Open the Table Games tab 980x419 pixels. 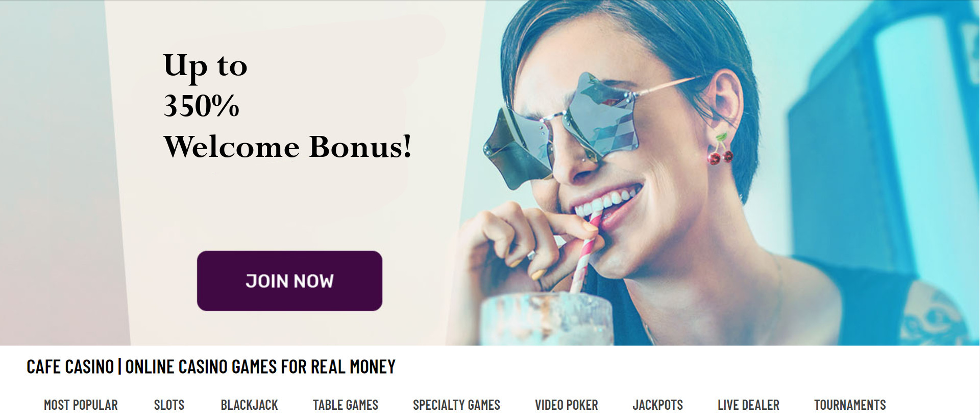pos(346,405)
